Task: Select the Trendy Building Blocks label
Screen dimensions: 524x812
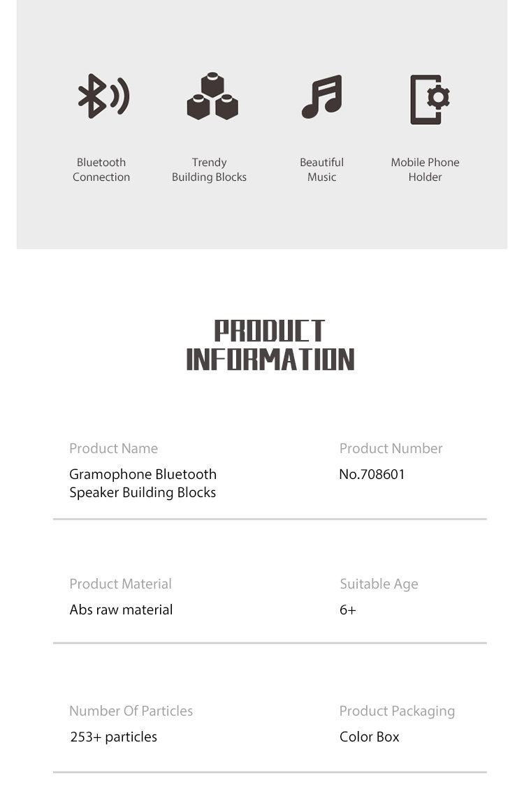Action: click(209, 170)
